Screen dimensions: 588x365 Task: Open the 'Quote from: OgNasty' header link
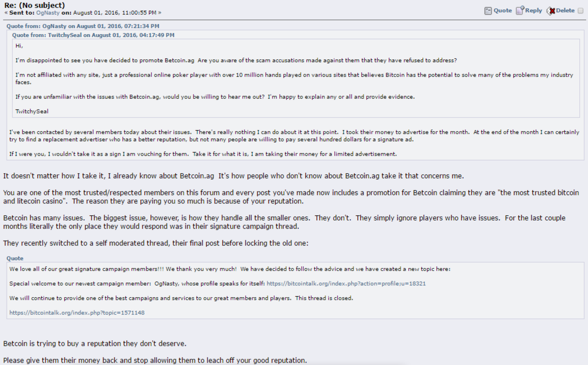(x=83, y=26)
